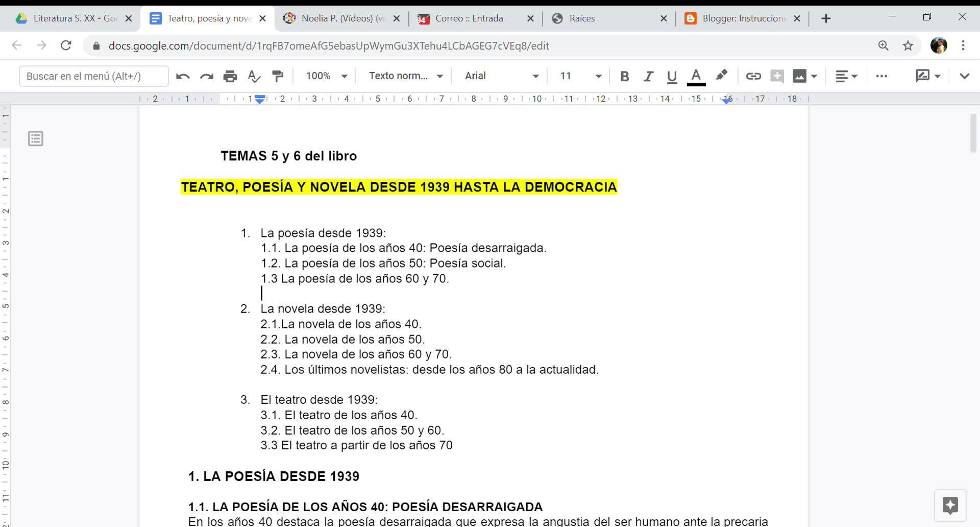Close the Correo :: Entrada tab

click(x=530, y=18)
